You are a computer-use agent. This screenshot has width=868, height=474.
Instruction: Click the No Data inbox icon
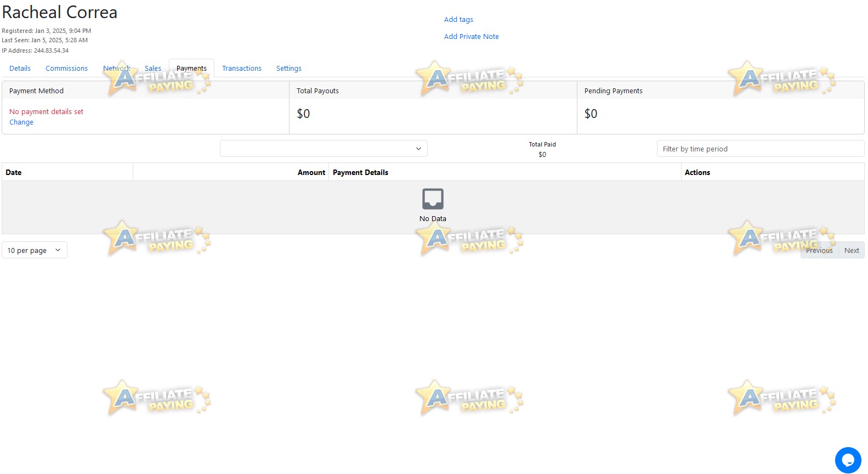433,199
